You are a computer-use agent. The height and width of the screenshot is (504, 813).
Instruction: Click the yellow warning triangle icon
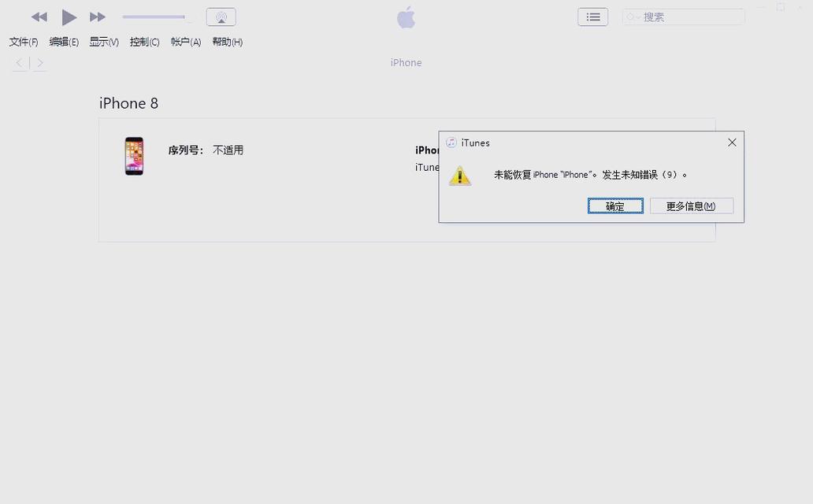(x=460, y=176)
